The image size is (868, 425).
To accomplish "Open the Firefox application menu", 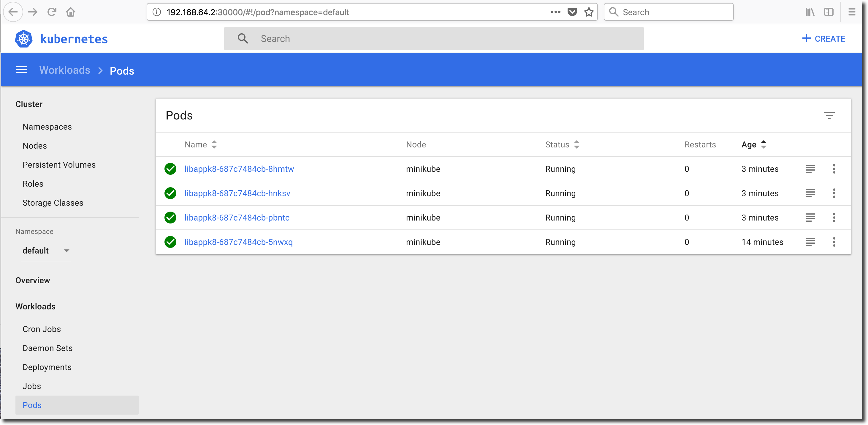I will point(852,12).
